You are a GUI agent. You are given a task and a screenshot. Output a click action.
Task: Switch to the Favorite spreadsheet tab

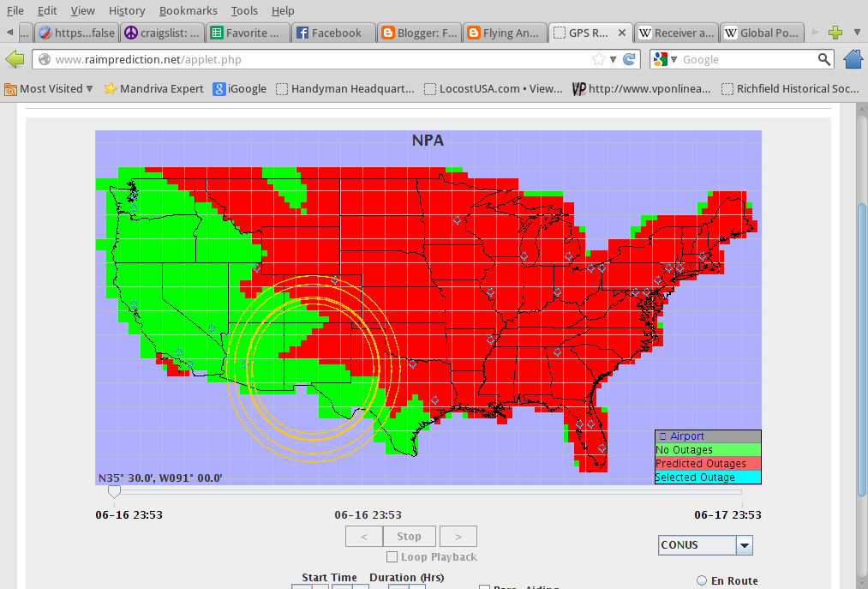248,33
